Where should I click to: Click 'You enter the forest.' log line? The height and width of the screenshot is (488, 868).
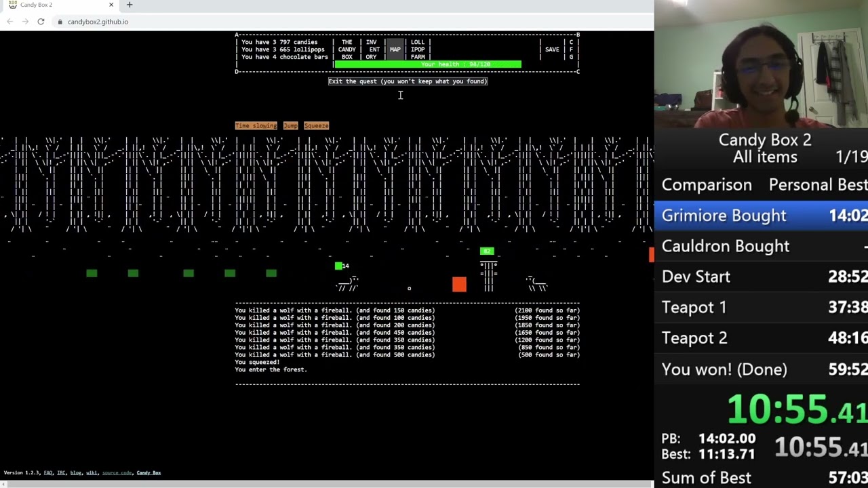tap(271, 369)
